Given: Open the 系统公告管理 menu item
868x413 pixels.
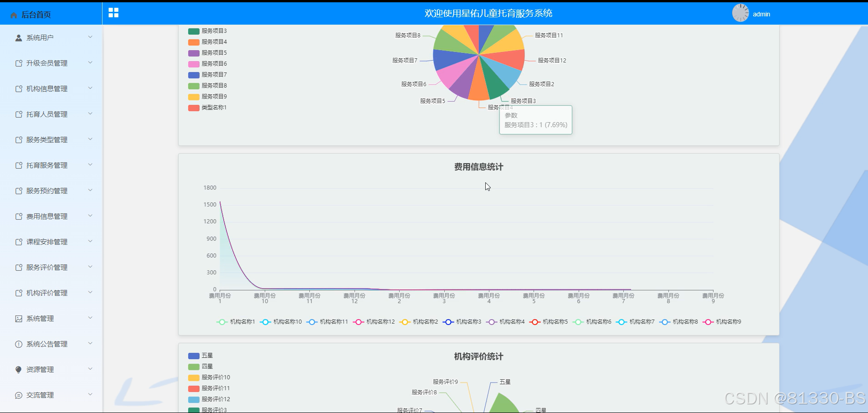Looking at the screenshot, I should 51,344.
